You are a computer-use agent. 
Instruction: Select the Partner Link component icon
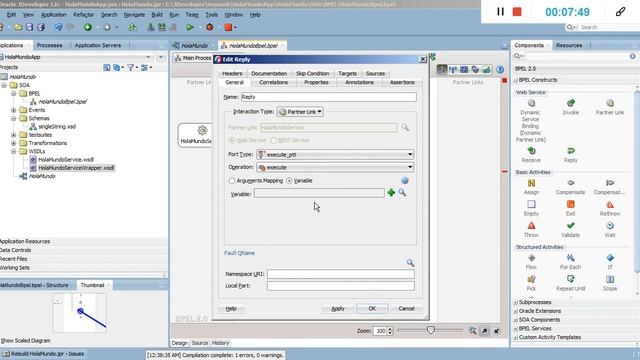610,103
